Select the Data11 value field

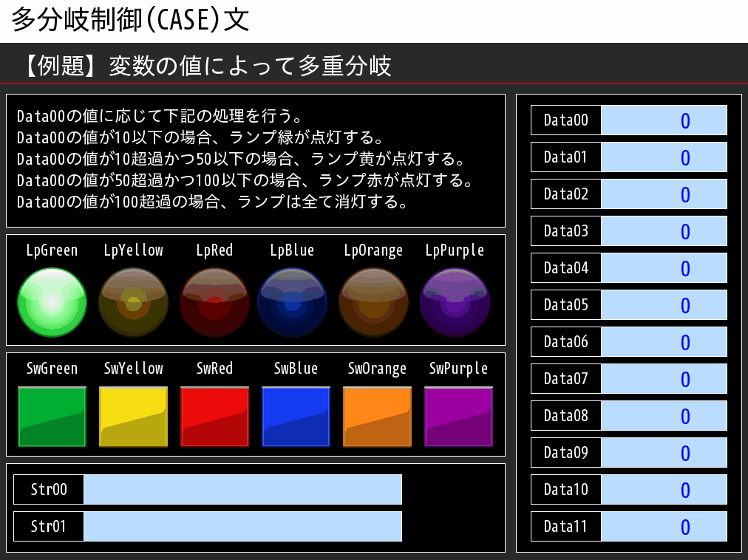664,526
